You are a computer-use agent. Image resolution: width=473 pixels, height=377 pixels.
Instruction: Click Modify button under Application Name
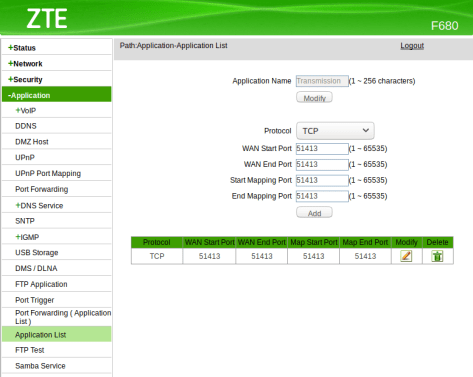click(314, 98)
